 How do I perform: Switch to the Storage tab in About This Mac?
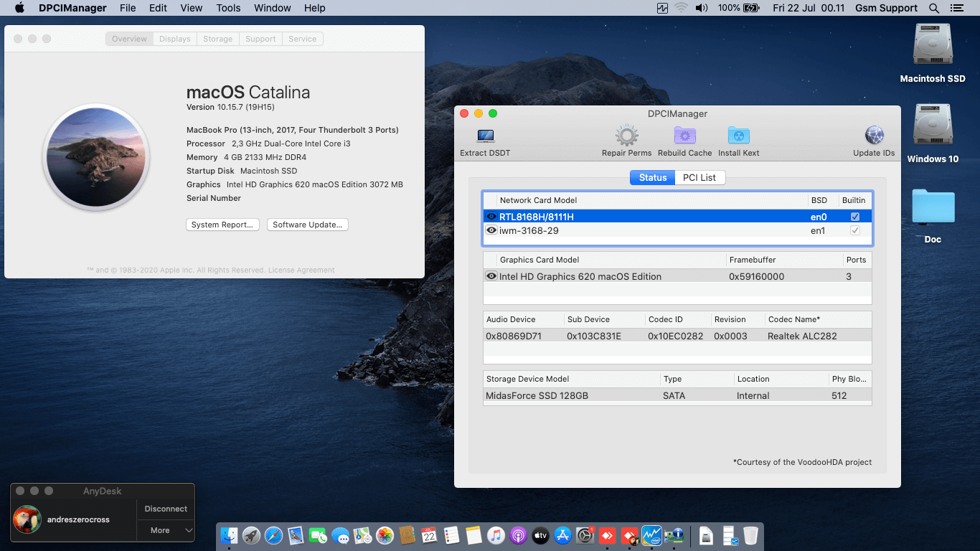click(x=217, y=39)
